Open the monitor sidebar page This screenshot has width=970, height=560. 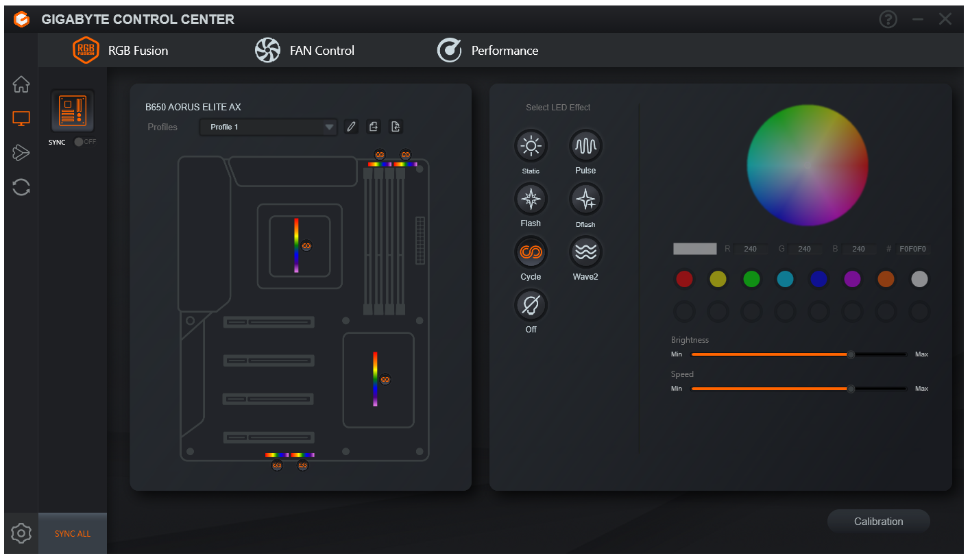(x=21, y=119)
